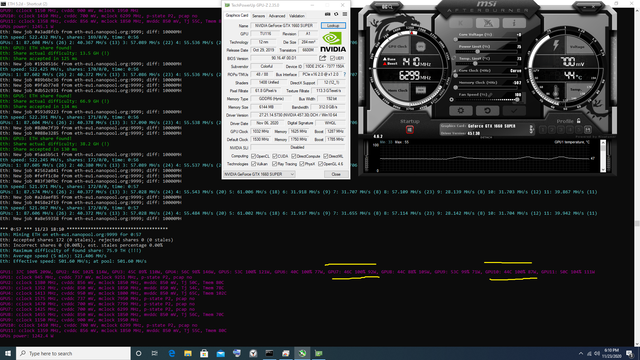Image resolution: width=640 pixels, height=360 pixels.
Task: Click the Afterburner K (Kombustor) button
Action: pos(461,23)
